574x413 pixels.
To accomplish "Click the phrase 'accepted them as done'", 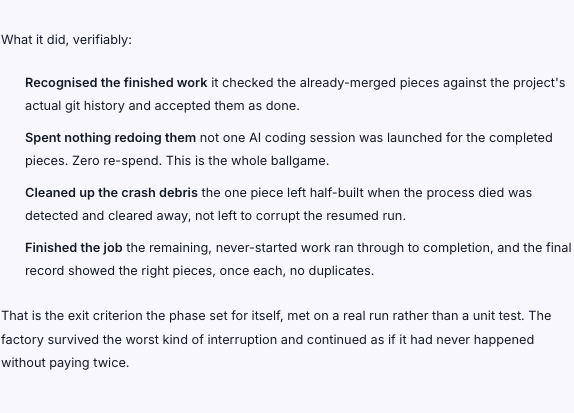I will [x=225, y=106].
